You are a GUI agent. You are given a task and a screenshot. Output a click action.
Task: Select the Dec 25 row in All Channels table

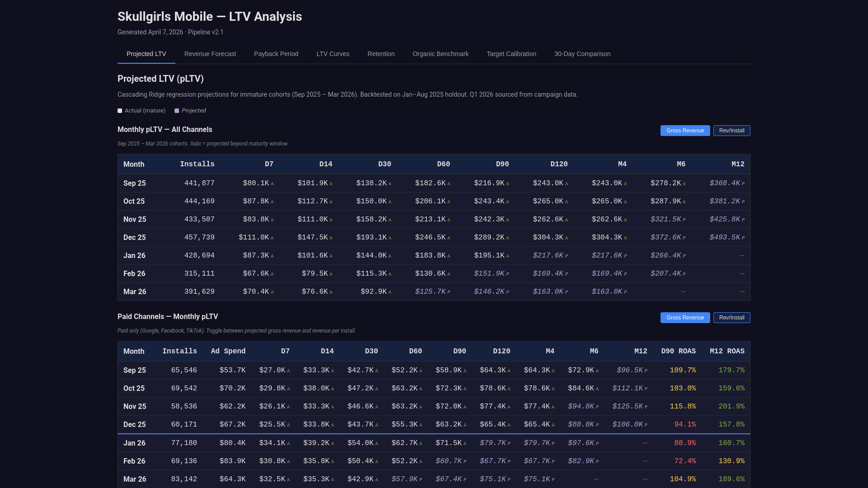point(135,238)
